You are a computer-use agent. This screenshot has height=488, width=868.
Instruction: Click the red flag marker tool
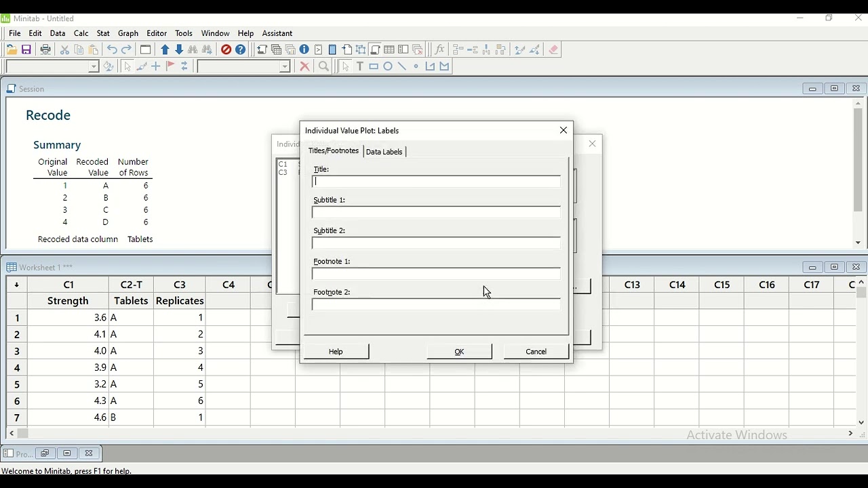coord(170,66)
